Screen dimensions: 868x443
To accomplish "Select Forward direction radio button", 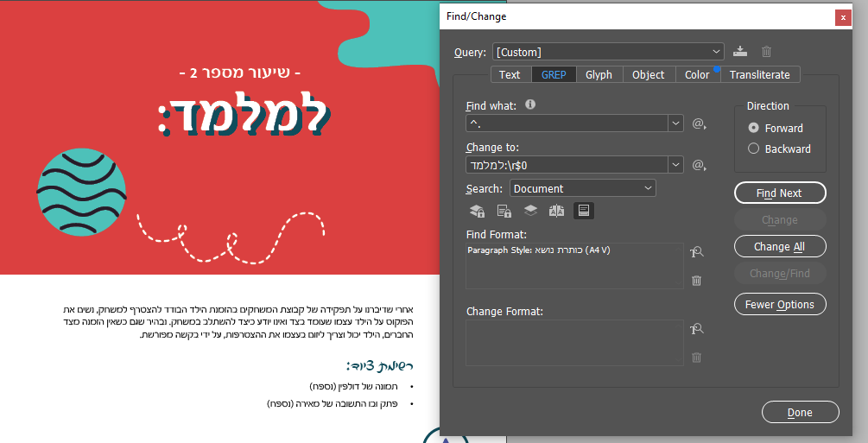I will pos(753,128).
